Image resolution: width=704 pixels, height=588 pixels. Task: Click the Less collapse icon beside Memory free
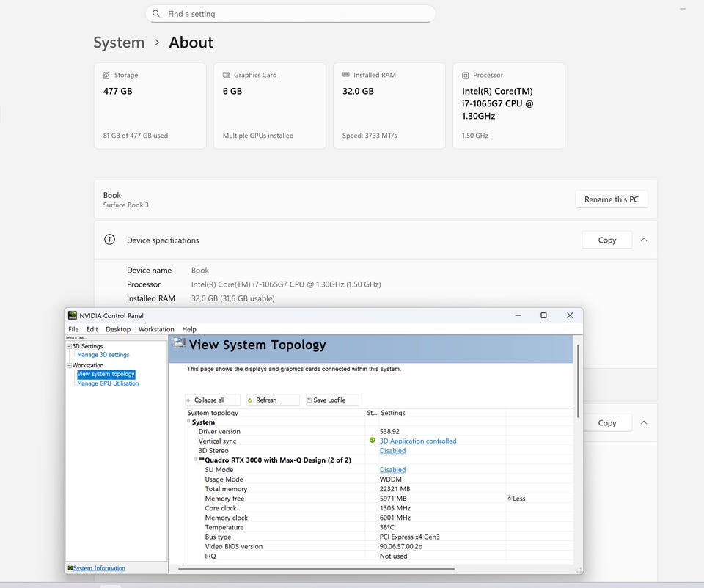(x=509, y=498)
